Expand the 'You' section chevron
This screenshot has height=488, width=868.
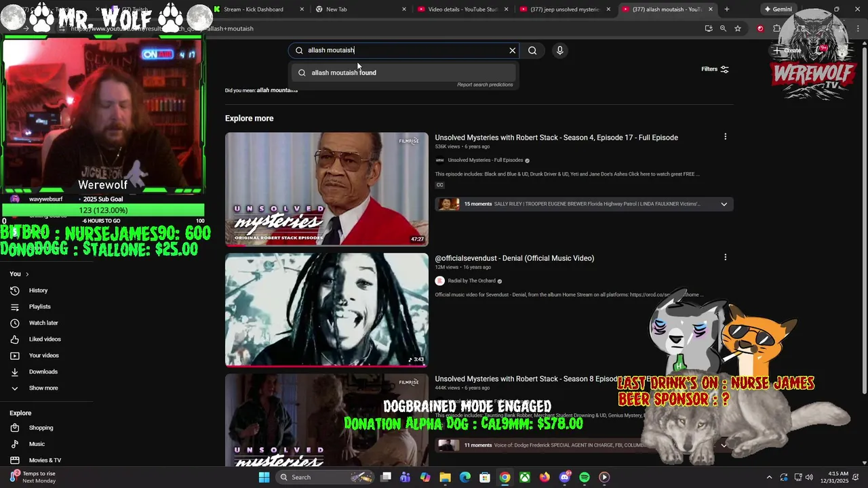[27, 274]
